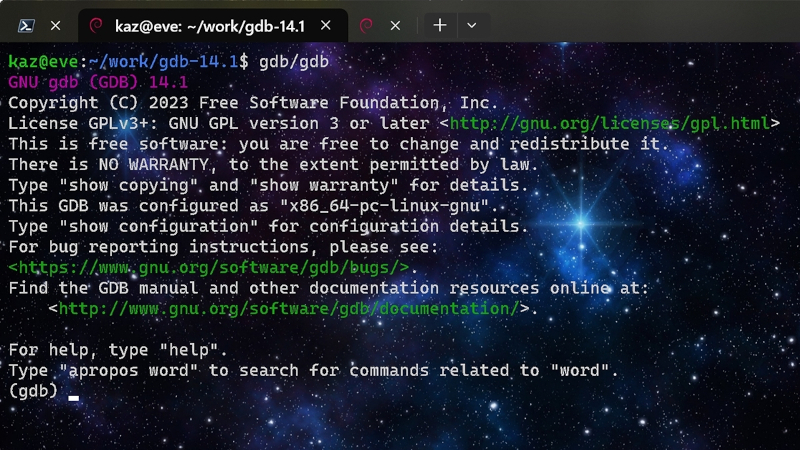
Task: Click 'Find the GDB manual' line
Action: (329, 288)
